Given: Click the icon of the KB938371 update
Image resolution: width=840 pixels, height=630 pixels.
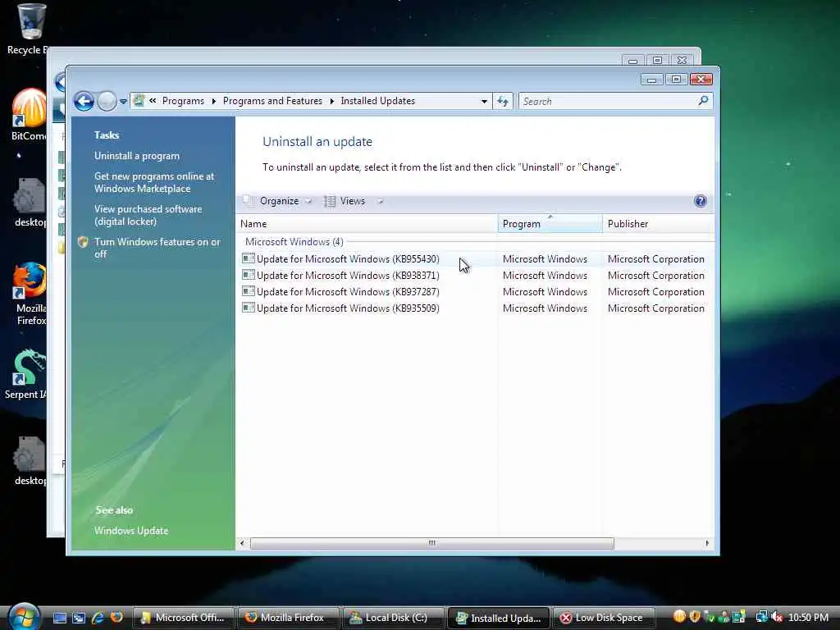Looking at the screenshot, I should click(x=248, y=275).
